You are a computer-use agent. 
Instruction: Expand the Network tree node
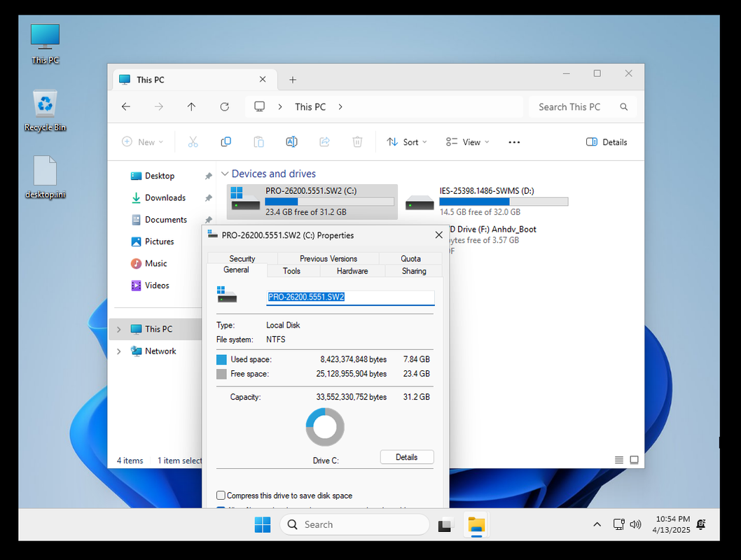point(119,351)
